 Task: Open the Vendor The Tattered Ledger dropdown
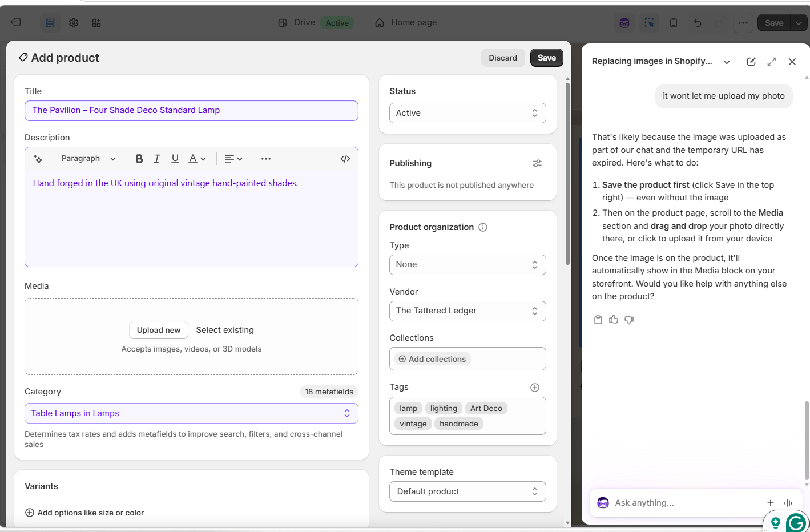point(468,311)
